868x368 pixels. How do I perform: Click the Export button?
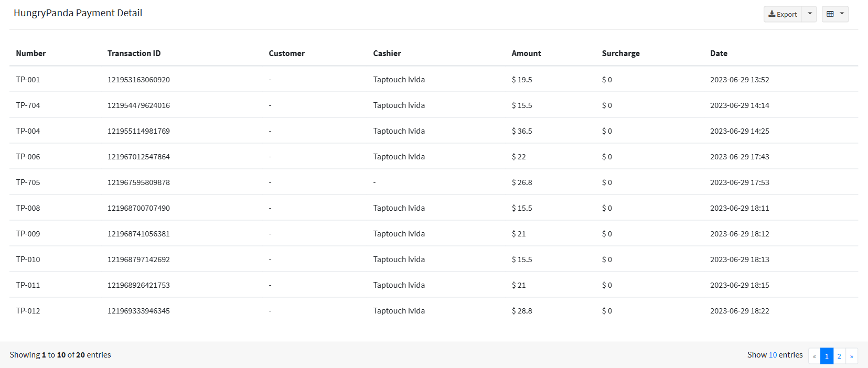783,14
